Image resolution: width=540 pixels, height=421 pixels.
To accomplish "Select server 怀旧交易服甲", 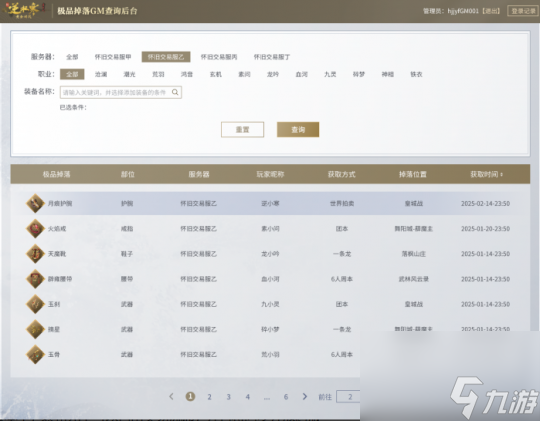I will 113,57.
